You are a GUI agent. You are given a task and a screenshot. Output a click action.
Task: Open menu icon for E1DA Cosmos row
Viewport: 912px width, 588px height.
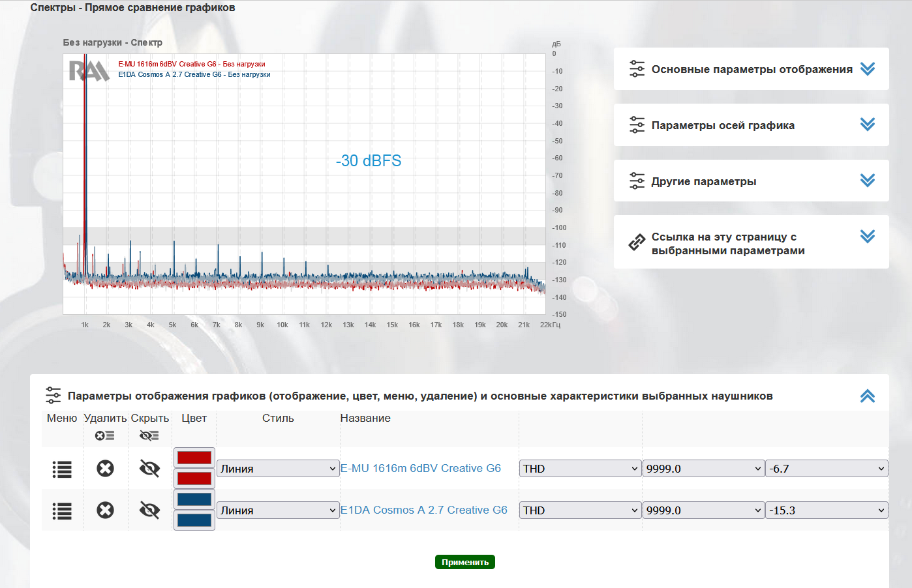[x=62, y=510]
